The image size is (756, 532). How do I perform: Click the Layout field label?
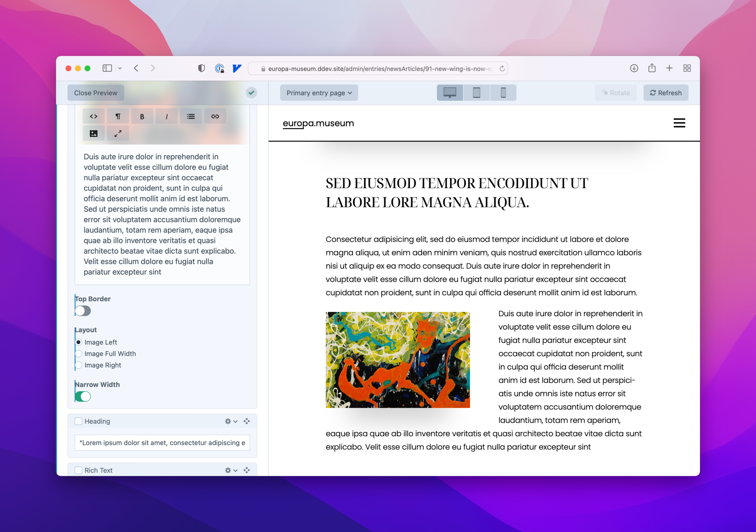(86, 330)
